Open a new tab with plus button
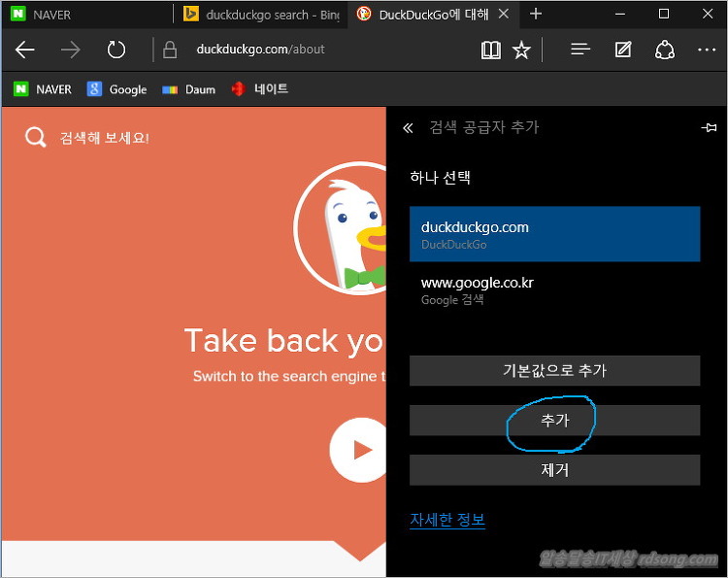 (536, 14)
